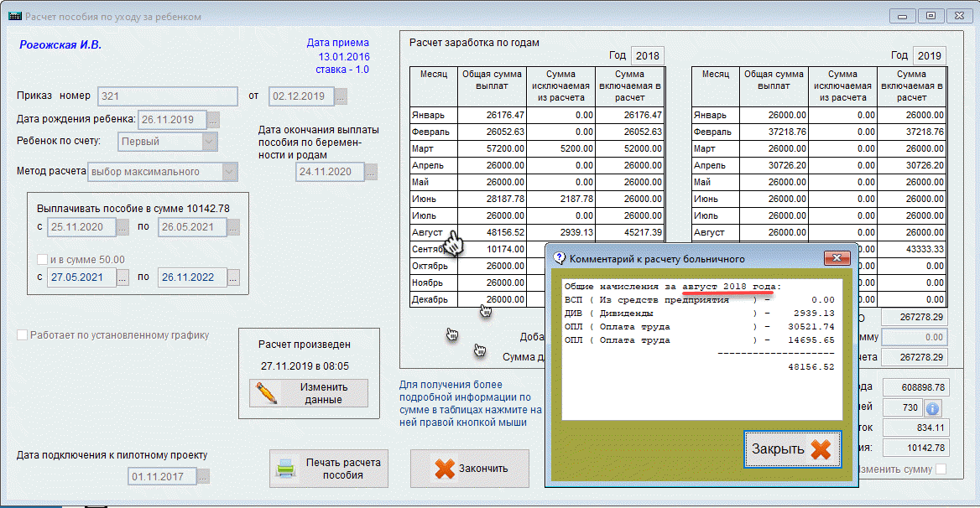Click September 2018 total 10174.00
Image resolution: width=980 pixels, height=508 pixels.
[x=492, y=249]
